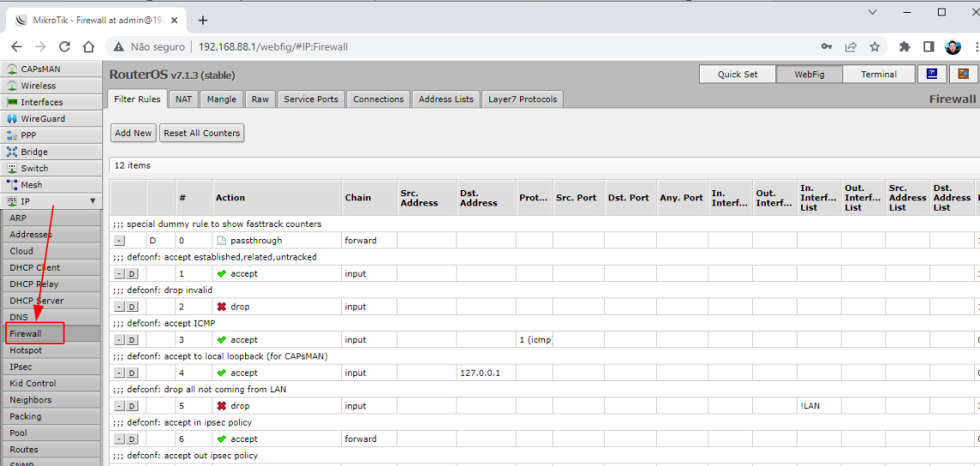Go back using browser back arrow

[x=17, y=46]
